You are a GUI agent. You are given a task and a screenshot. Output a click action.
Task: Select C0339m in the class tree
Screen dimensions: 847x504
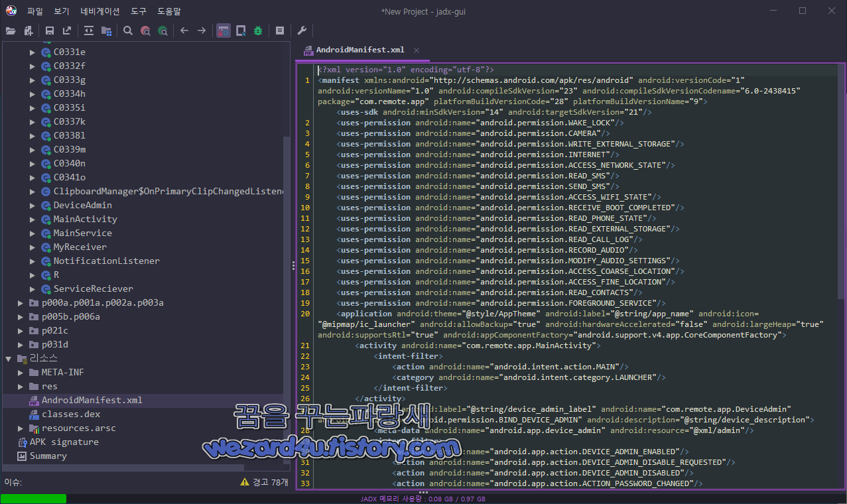tap(69, 149)
